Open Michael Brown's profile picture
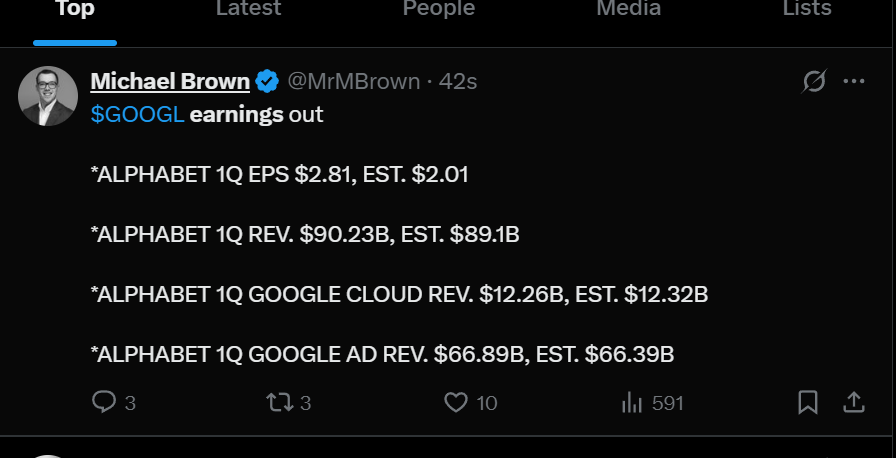This screenshot has height=458, width=896. [48, 96]
